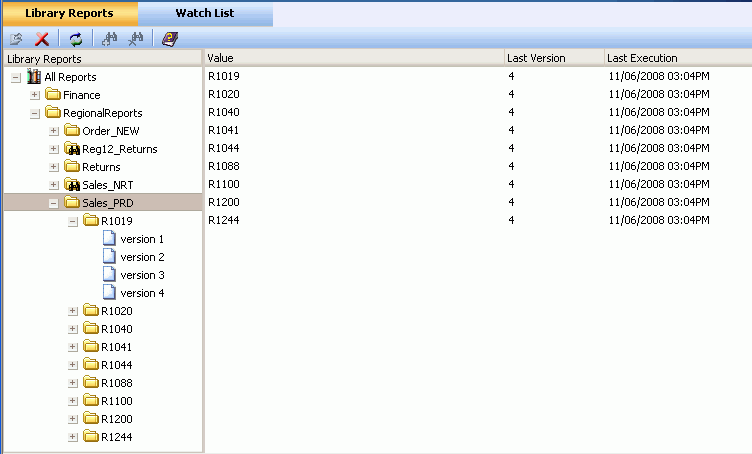Click the Library Reports panel header
This screenshot has height=454, width=752.
[x=102, y=58]
